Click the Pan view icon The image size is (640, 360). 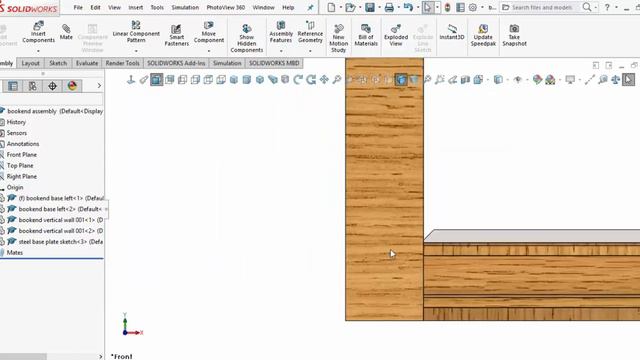coord(324,79)
